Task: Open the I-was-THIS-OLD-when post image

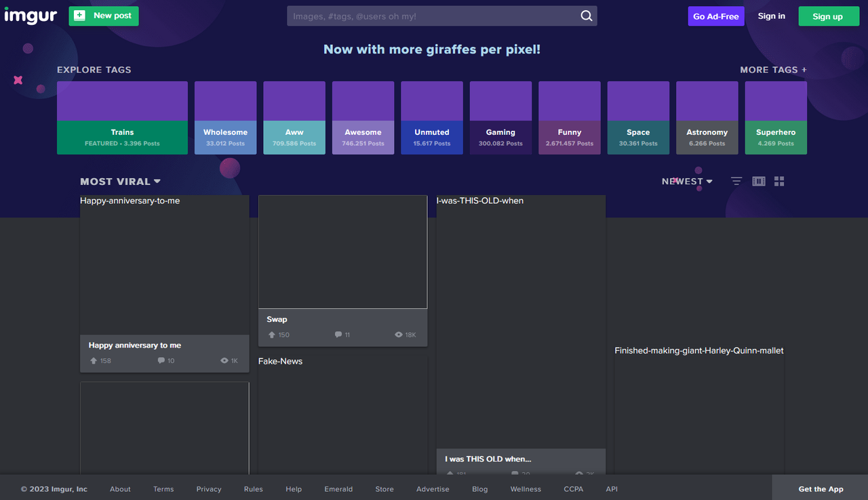Action: (x=521, y=322)
